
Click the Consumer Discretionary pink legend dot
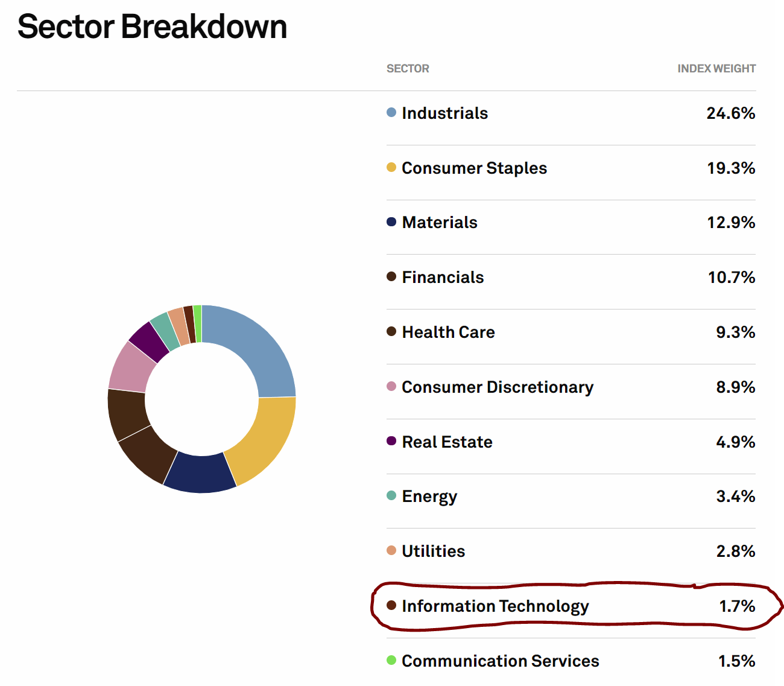pyautogui.click(x=391, y=386)
